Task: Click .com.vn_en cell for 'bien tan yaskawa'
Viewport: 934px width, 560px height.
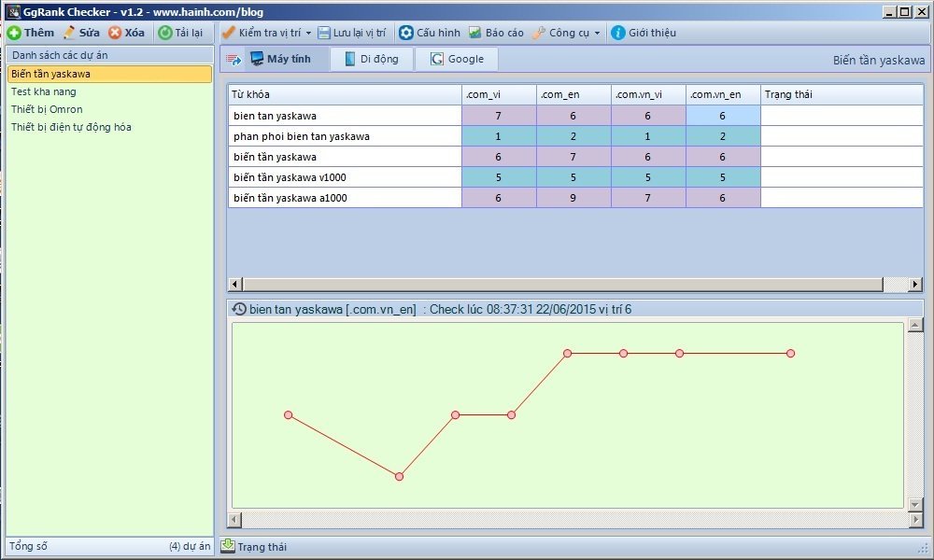Action: [x=723, y=116]
